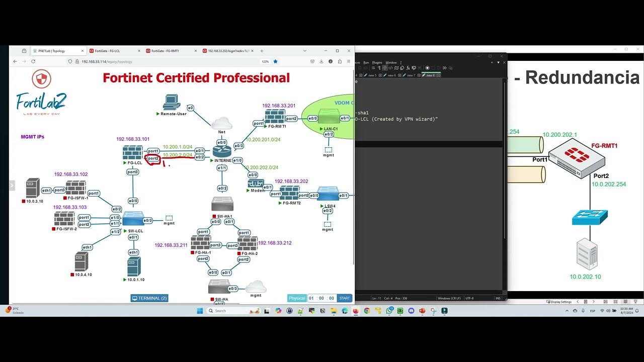Select the LSW4 switch node
The image size is (644, 362).
click(329, 194)
